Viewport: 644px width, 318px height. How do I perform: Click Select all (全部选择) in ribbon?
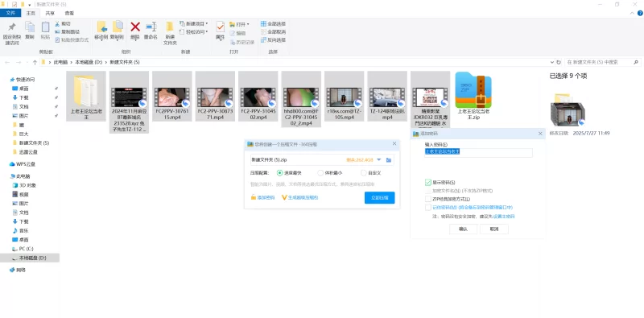point(273,24)
